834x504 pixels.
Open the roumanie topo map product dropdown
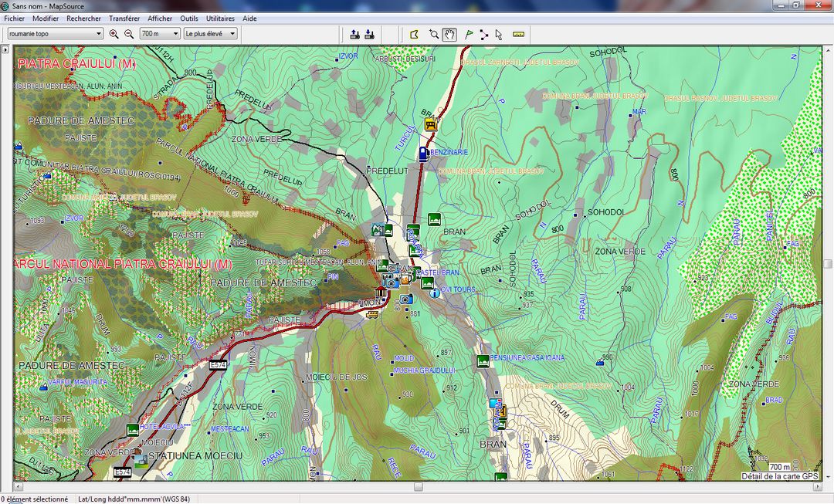(x=56, y=33)
